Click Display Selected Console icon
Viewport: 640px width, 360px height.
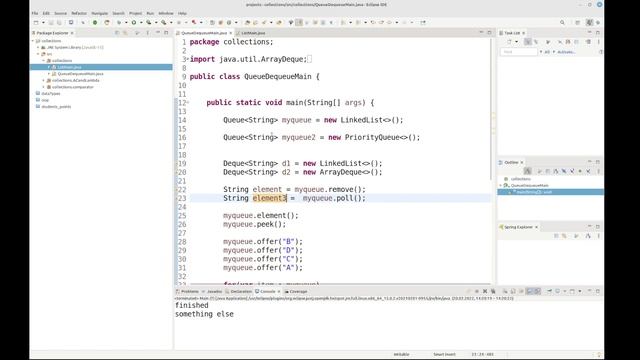pyautogui.click(x=558, y=291)
